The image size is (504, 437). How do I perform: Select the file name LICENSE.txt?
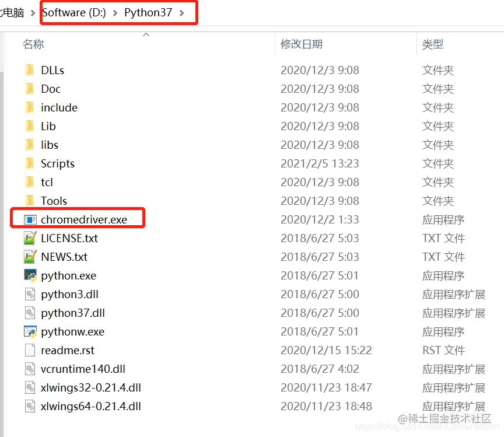tap(69, 238)
